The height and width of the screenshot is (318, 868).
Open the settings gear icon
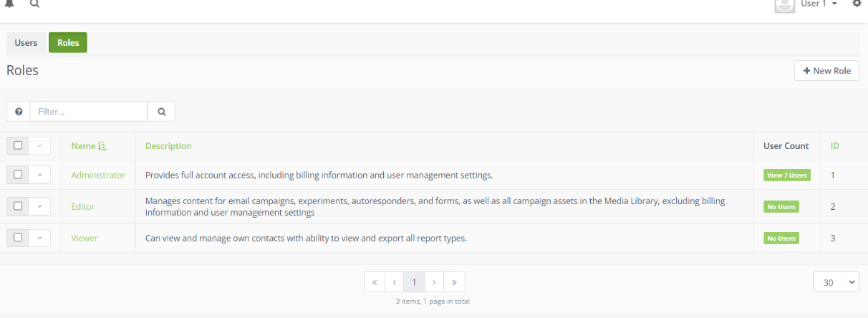[857, 4]
